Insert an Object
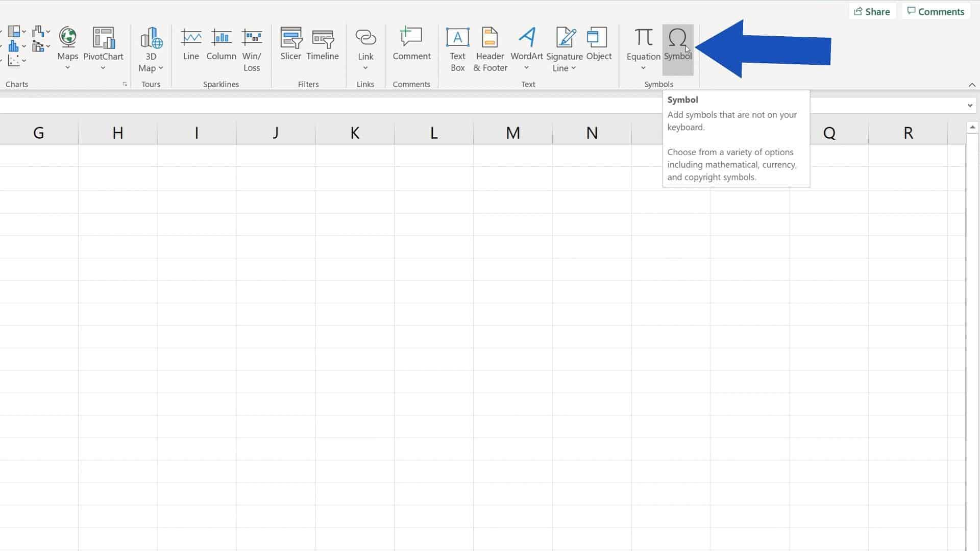980x551 pixels. pyautogui.click(x=598, y=43)
